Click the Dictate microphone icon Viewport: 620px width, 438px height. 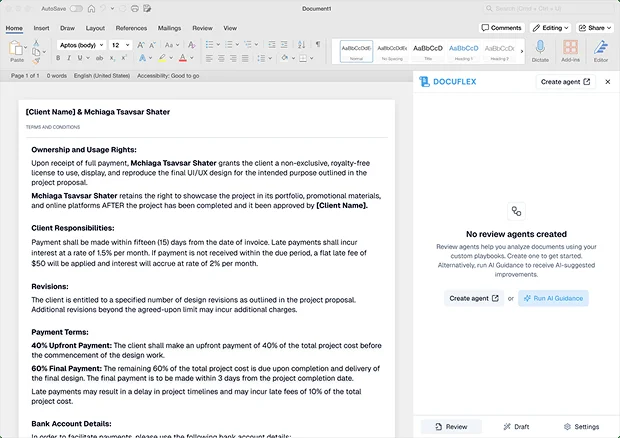[541, 50]
